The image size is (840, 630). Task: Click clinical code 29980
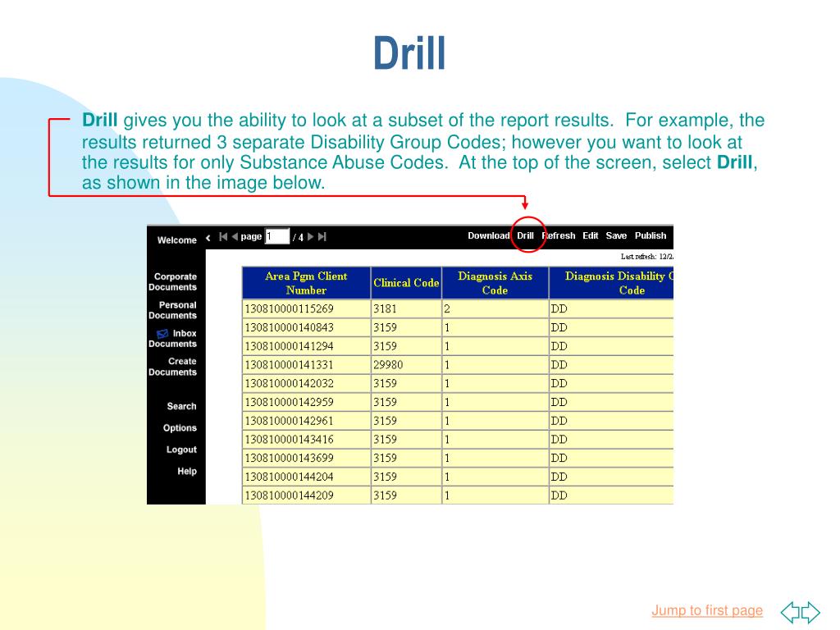click(x=388, y=365)
